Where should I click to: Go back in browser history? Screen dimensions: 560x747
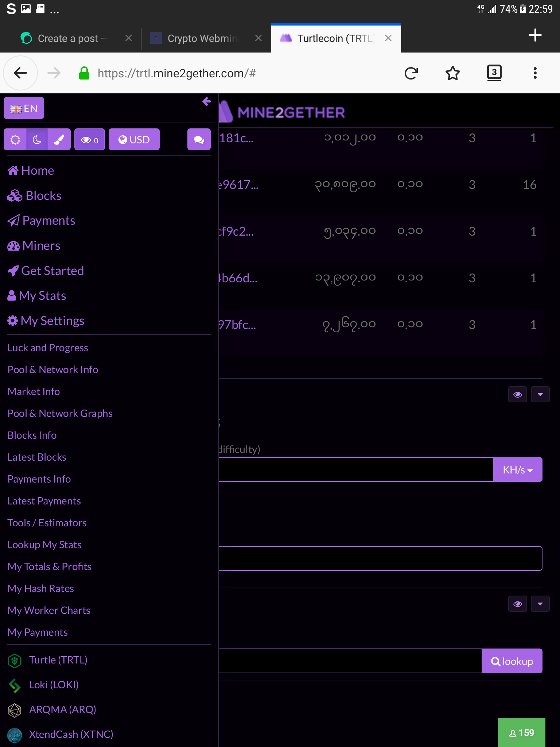(20, 73)
